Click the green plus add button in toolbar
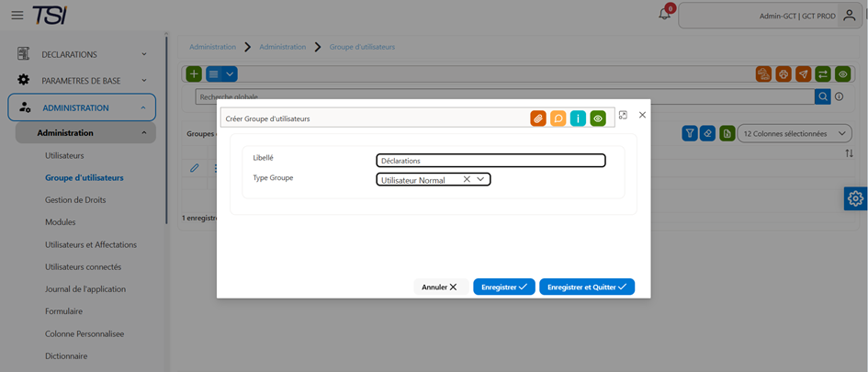Viewport: 868px width, 372px height. coord(194,73)
